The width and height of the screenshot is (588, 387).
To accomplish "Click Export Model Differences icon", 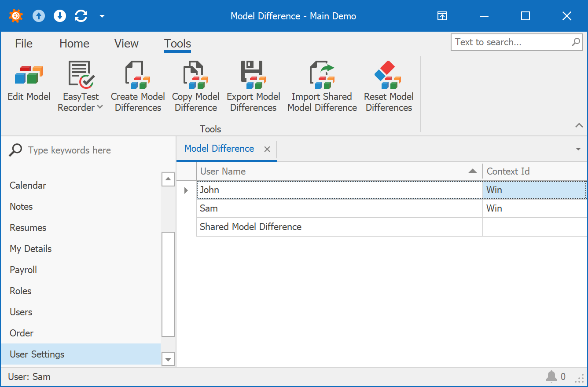I will (253, 75).
